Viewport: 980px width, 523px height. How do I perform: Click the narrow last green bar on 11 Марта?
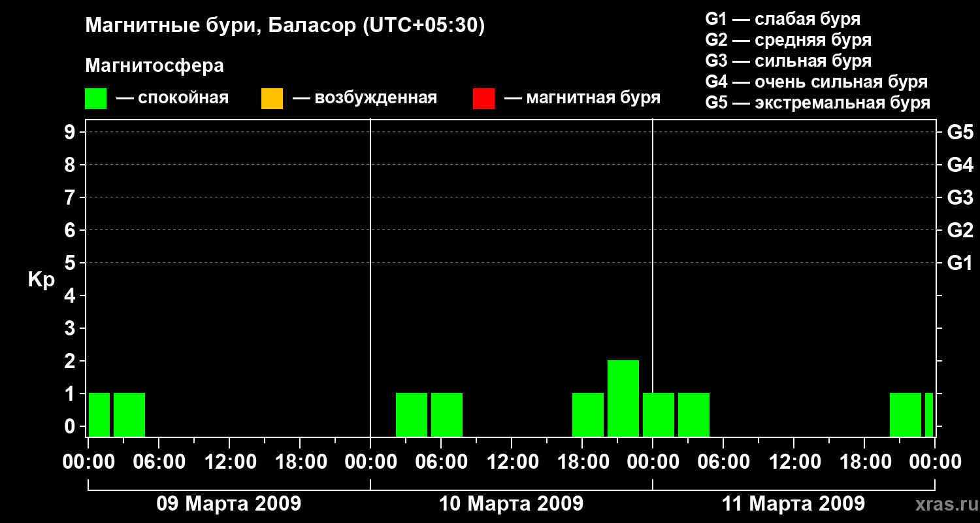click(929, 414)
